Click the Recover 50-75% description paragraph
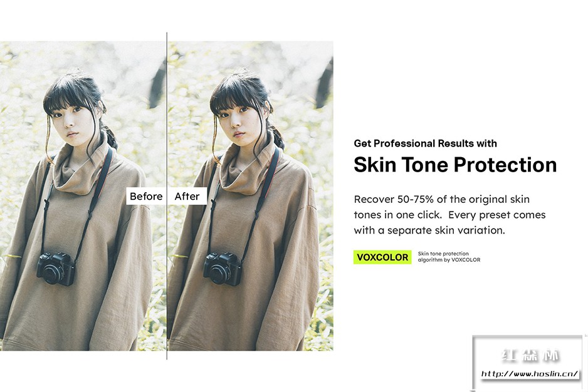 point(449,215)
